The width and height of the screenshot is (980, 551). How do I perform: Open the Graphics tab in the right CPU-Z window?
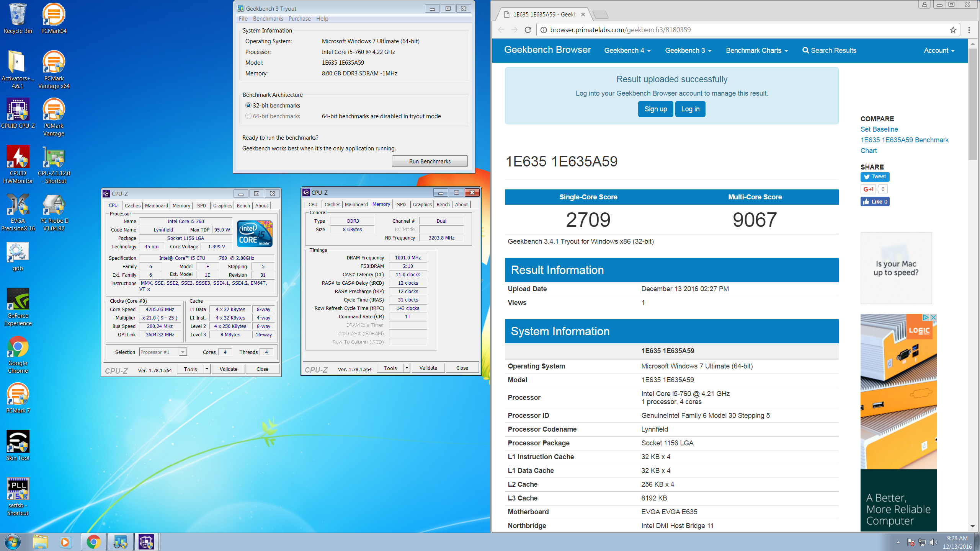click(x=422, y=204)
